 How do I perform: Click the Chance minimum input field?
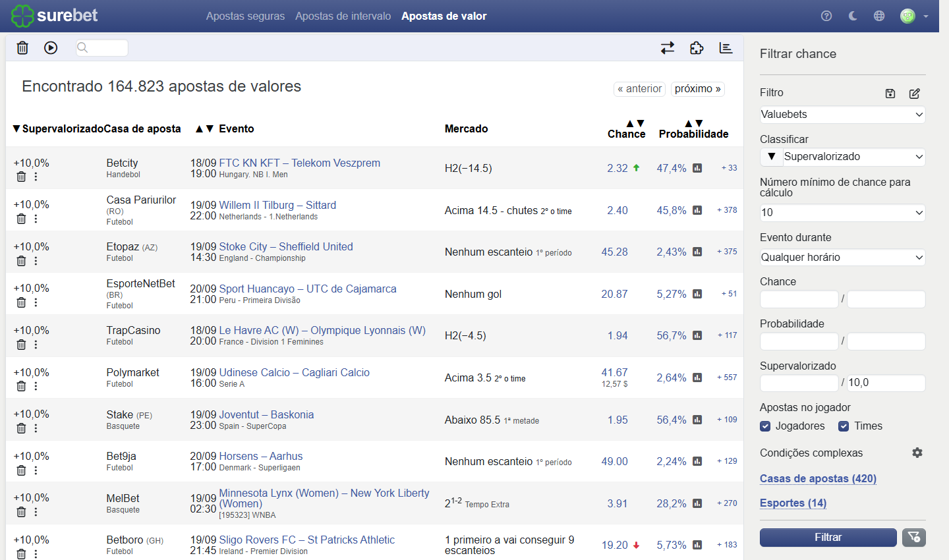(x=799, y=299)
